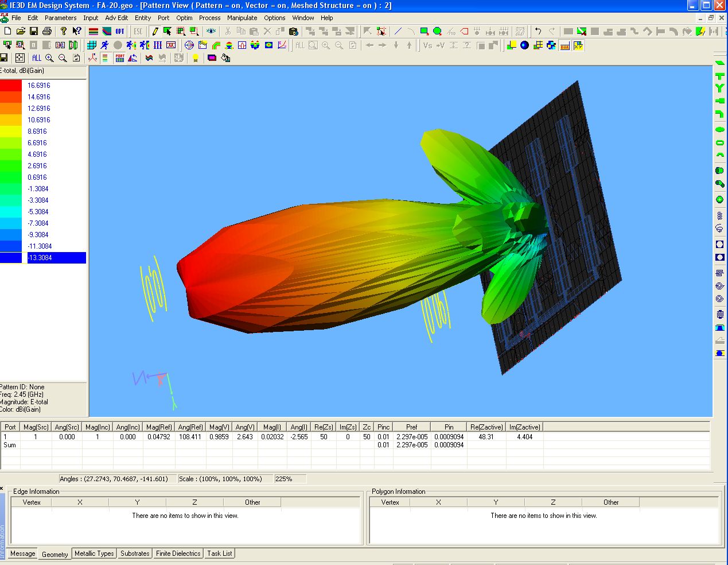Click the eye view icon
Screen dimensions: 728x565
(x=211, y=31)
